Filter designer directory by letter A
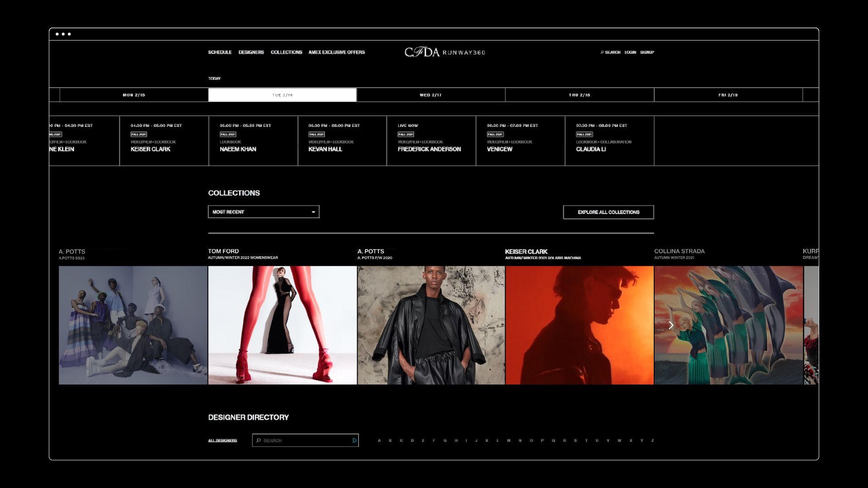This screenshot has height=488, width=868. tap(379, 441)
